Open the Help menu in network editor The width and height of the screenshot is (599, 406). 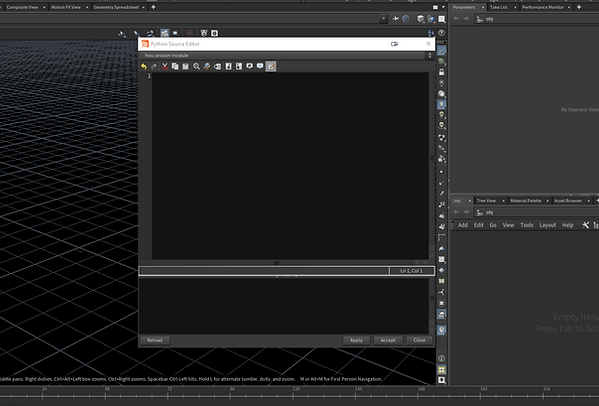567,225
